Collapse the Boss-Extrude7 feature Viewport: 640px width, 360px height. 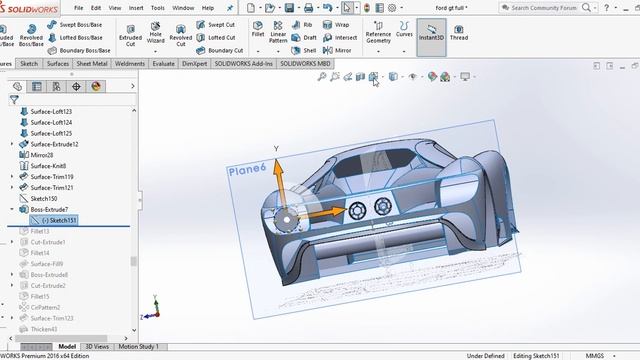tap(12, 209)
